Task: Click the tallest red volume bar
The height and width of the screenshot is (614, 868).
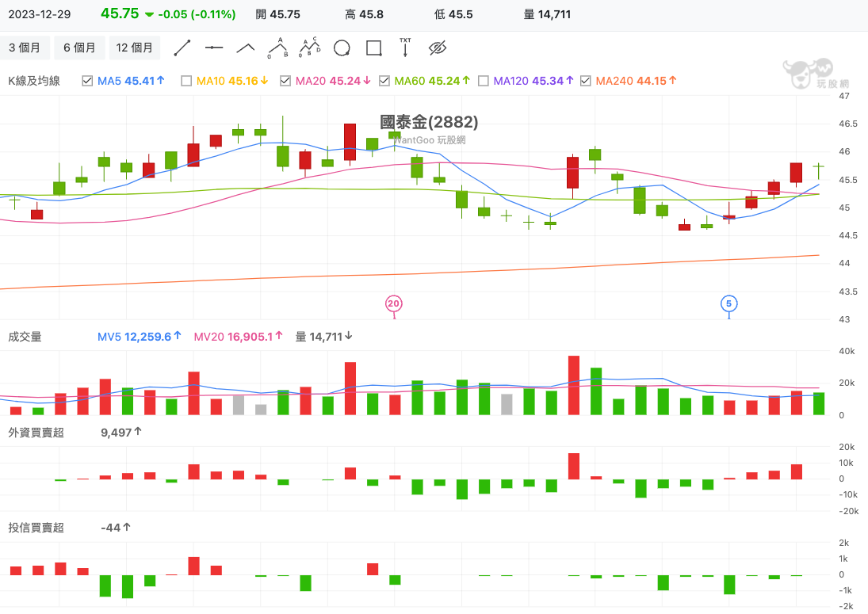Action: click(x=573, y=386)
